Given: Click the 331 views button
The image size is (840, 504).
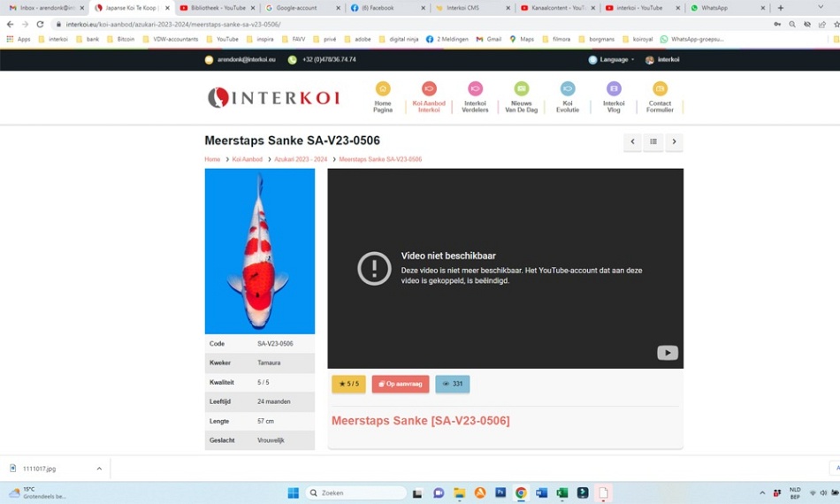Looking at the screenshot, I should [x=452, y=384].
